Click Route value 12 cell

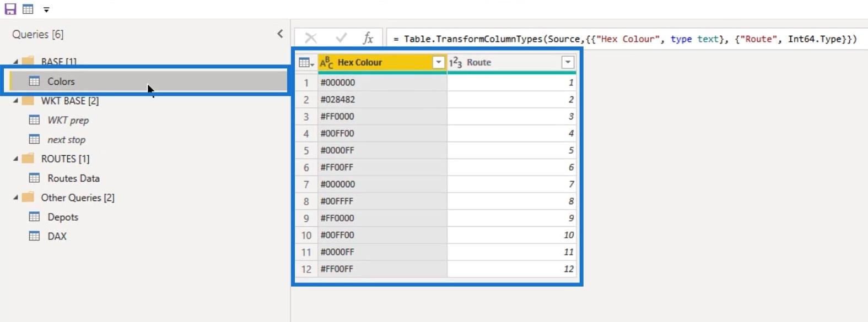511,269
